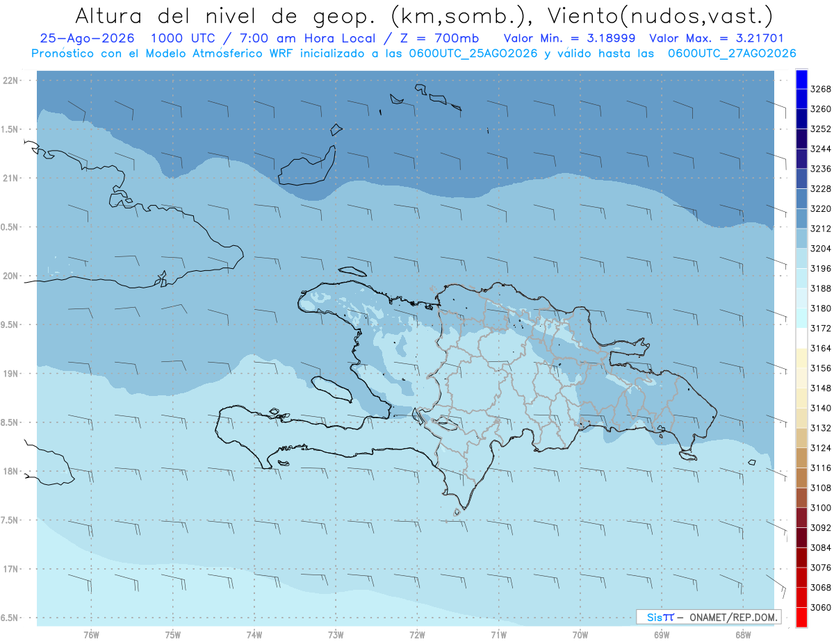The height and width of the screenshot is (644, 834).
Task: Click the 'Valor Max. = 3.21701' readout
Action: pos(716,38)
